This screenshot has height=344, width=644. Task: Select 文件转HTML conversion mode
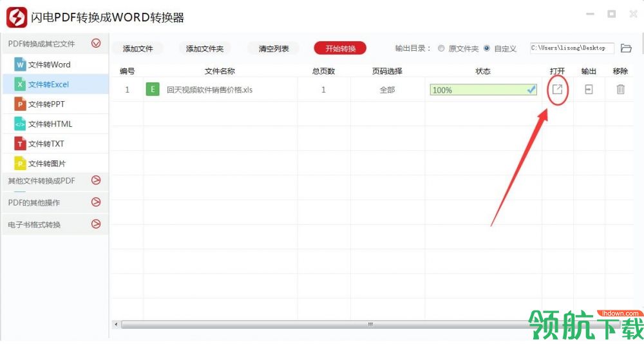[x=55, y=124]
